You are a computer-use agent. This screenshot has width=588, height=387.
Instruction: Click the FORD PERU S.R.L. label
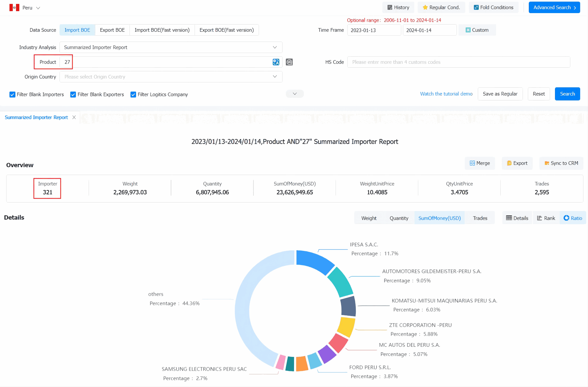(x=370, y=367)
